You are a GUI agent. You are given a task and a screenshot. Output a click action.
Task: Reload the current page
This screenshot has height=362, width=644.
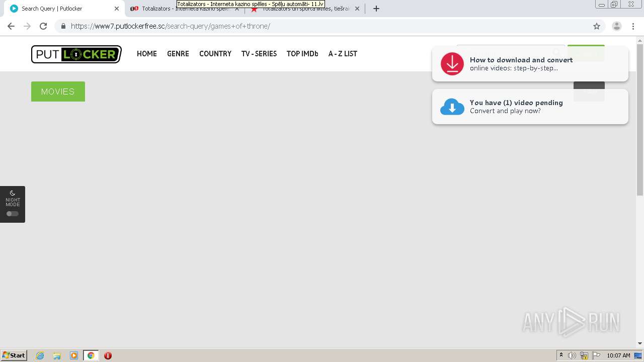[43, 26]
